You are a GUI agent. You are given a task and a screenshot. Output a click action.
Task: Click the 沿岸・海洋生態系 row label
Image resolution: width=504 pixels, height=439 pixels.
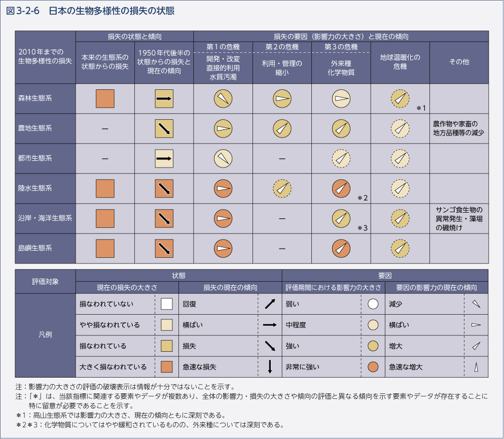[x=45, y=218]
